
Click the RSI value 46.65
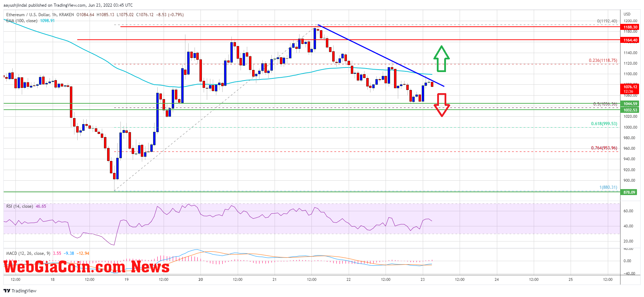click(x=41, y=206)
